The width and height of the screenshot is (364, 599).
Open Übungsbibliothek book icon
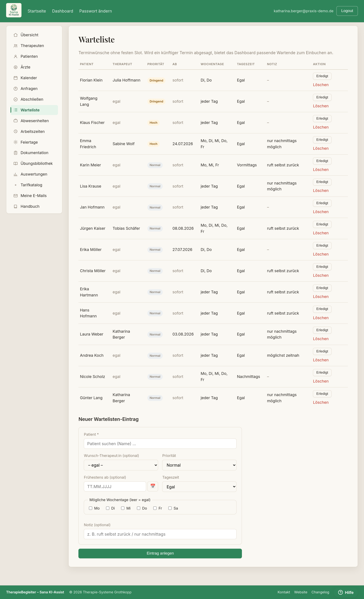coord(16,164)
